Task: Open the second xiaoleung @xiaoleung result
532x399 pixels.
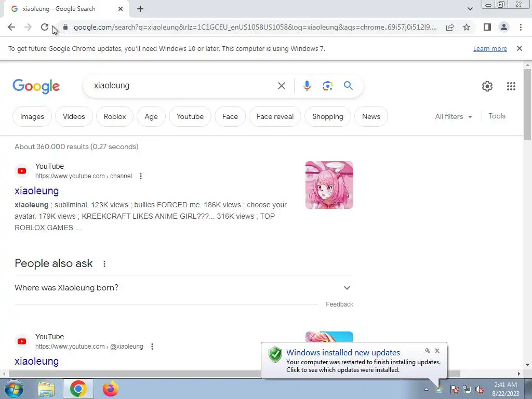Action: (x=37, y=361)
